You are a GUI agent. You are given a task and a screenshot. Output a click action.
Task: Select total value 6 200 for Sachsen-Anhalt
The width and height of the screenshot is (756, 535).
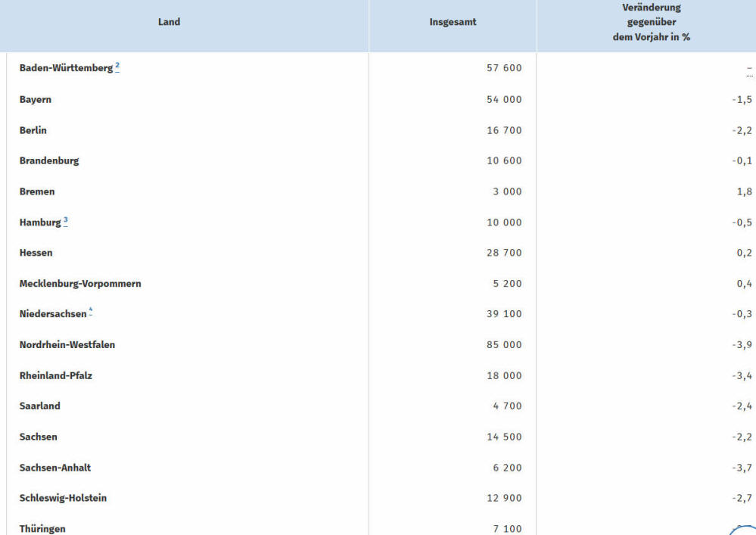pyautogui.click(x=507, y=468)
